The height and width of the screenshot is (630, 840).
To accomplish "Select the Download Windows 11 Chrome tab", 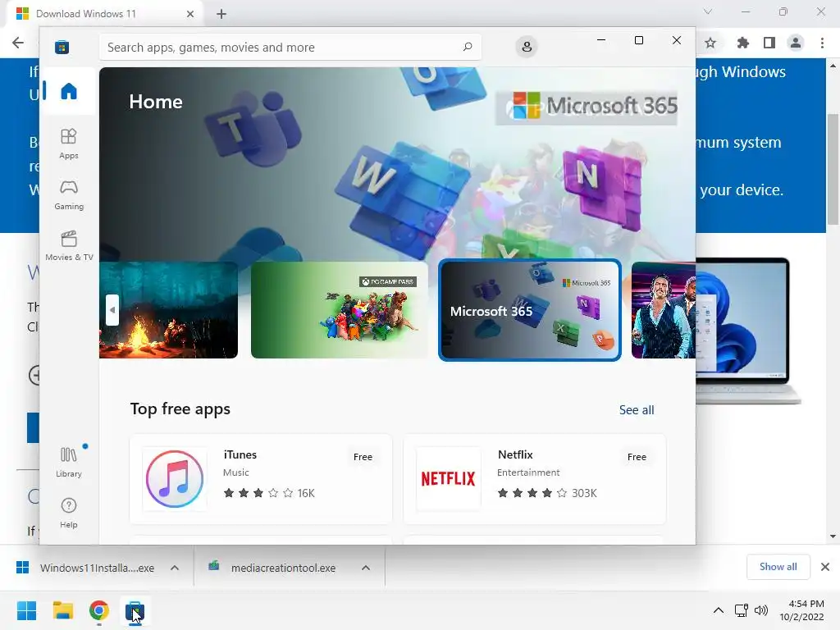I will [x=105, y=14].
